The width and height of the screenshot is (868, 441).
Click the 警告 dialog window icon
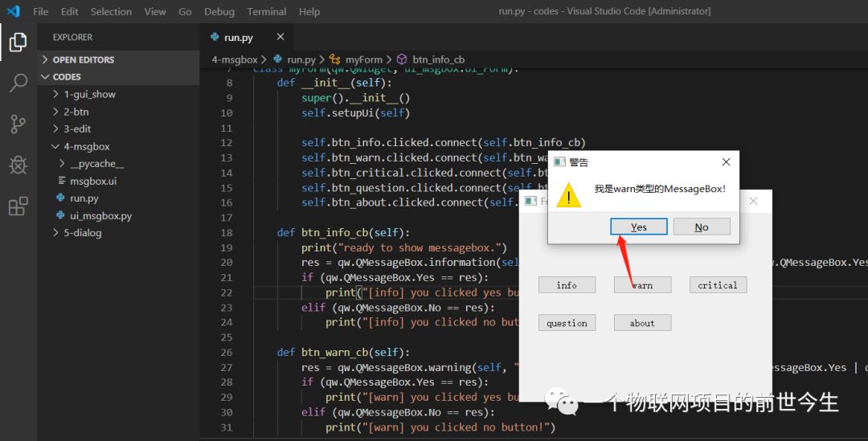[x=559, y=161]
